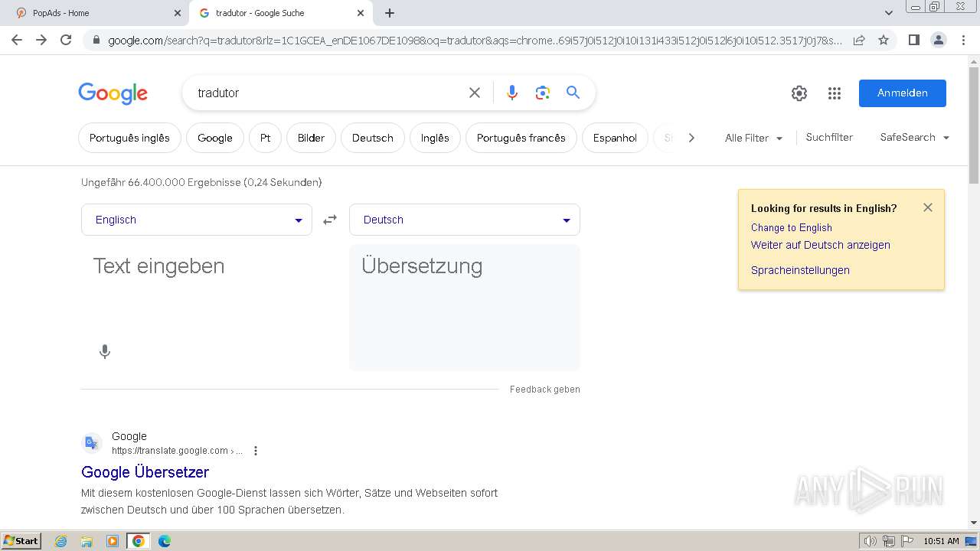
Task: Select the Espanhol filter chip
Action: pos(615,138)
